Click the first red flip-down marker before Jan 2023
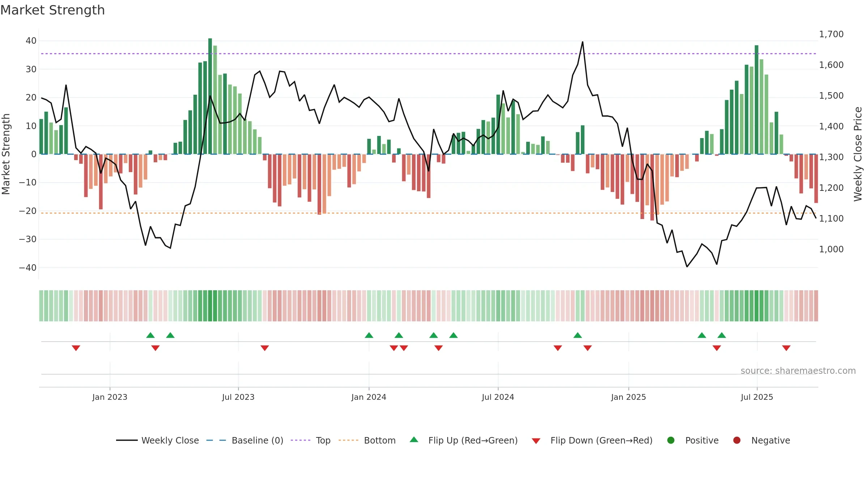The width and height of the screenshot is (868, 488). click(76, 348)
